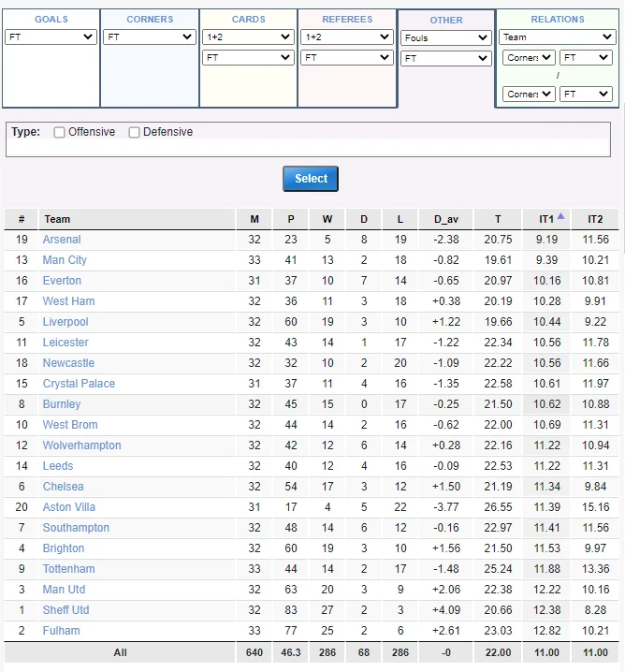Tick the Offensive type checkbox
The height and width of the screenshot is (672, 625).
coord(60,133)
